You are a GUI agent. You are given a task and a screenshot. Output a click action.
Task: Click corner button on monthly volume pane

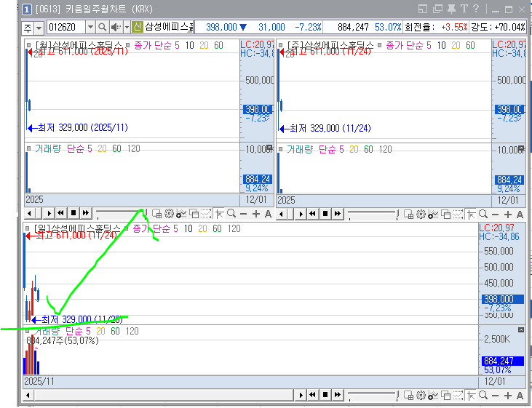(269, 148)
